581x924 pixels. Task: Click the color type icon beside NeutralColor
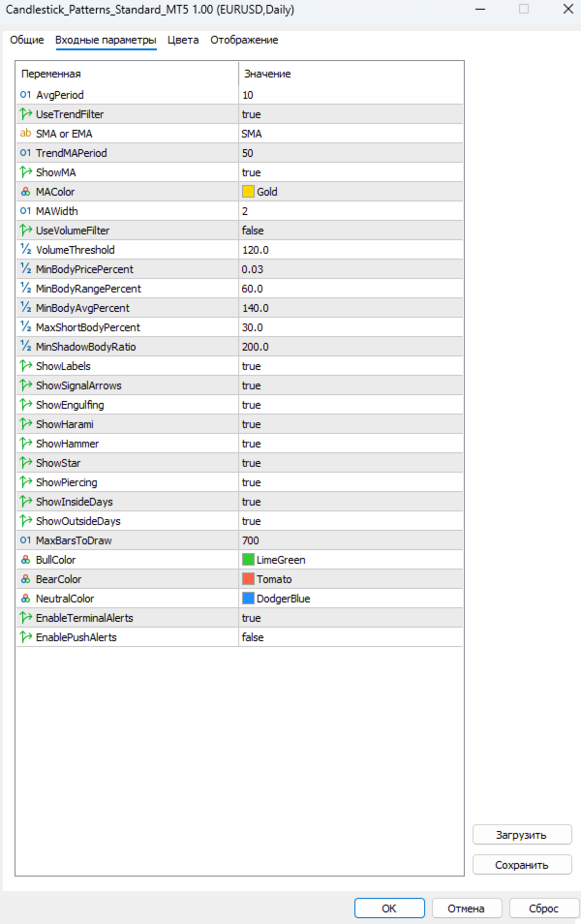coord(25,599)
